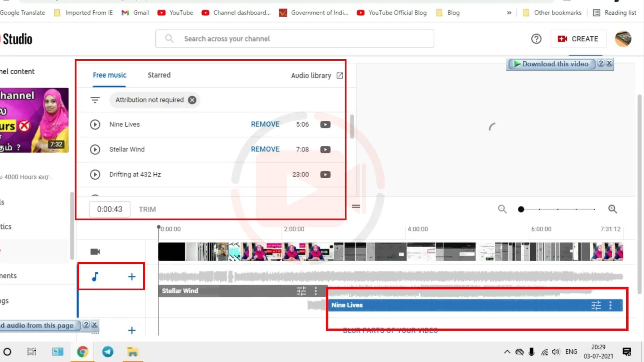Image resolution: width=644 pixels, height=362 pixels.
Task: Play preview of Stellar Wind track
Action: [95, 149]
